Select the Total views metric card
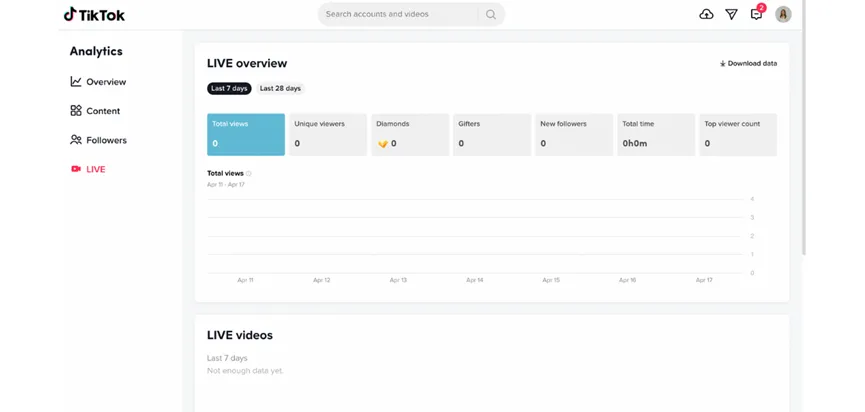Screen dimensions: 865x412 [246, 135]
